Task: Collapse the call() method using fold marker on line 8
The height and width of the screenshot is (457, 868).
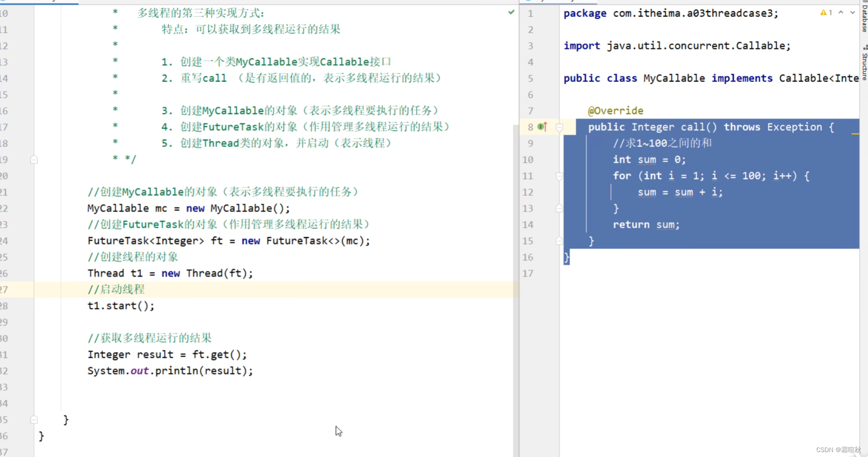Action: [x=559, y=128]
